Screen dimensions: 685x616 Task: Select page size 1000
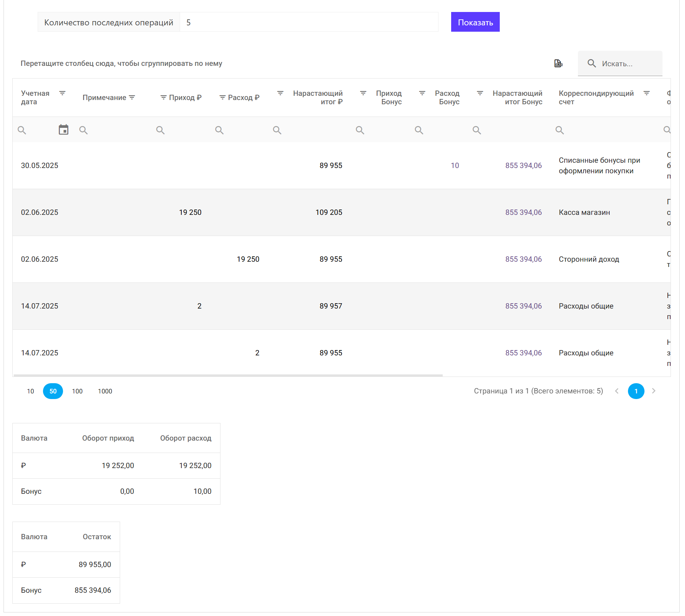tap(105, 391)
